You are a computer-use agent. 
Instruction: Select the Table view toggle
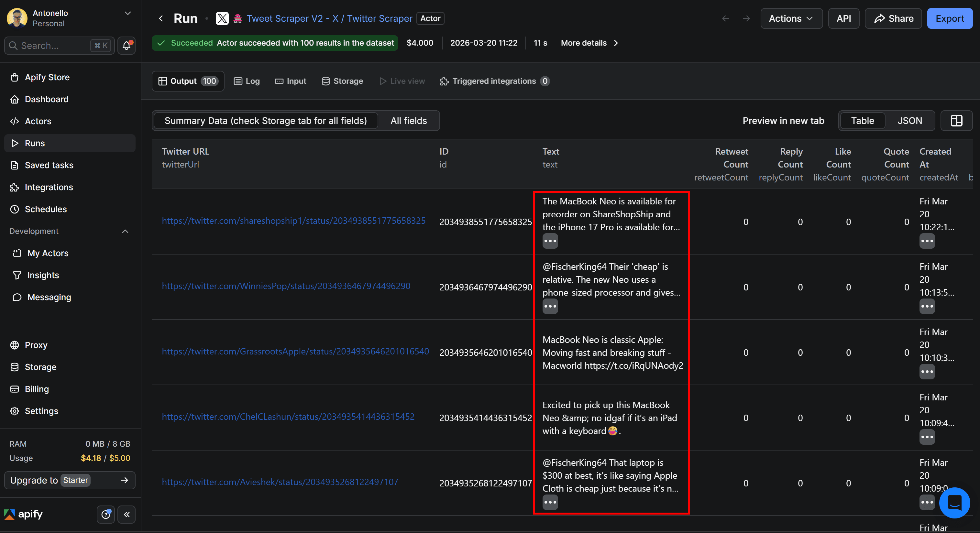tap(862, 121)
